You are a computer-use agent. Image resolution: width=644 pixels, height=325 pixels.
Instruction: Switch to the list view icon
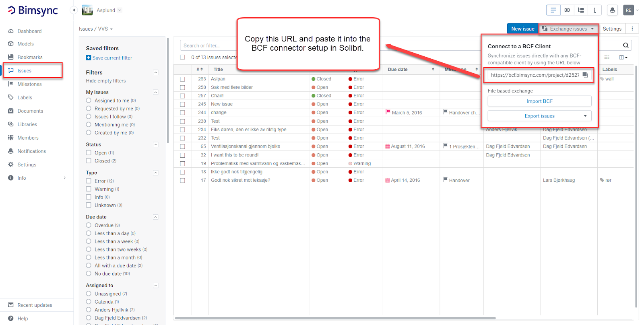[553, 10]
